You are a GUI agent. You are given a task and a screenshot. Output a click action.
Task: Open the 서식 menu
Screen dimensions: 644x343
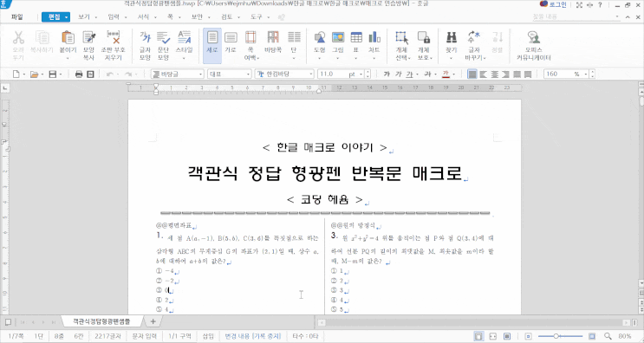coord(143,16)
